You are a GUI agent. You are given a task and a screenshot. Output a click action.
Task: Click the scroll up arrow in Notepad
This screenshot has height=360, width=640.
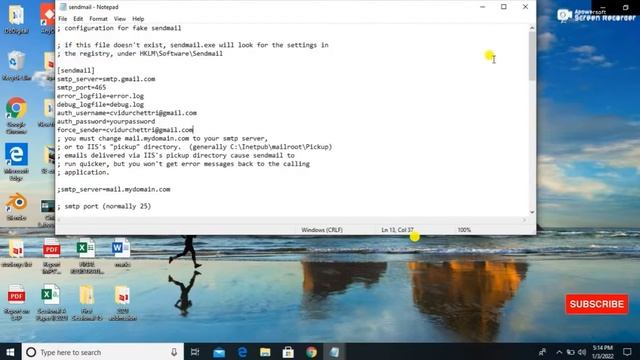(x=532, y=28)
